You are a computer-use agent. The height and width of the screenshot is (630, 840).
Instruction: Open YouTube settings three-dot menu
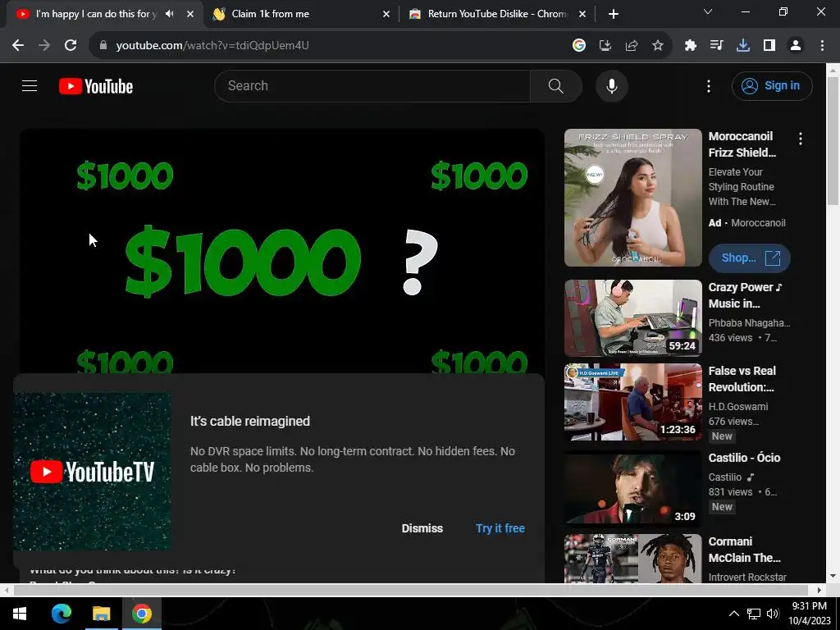[x=708, y=85]
